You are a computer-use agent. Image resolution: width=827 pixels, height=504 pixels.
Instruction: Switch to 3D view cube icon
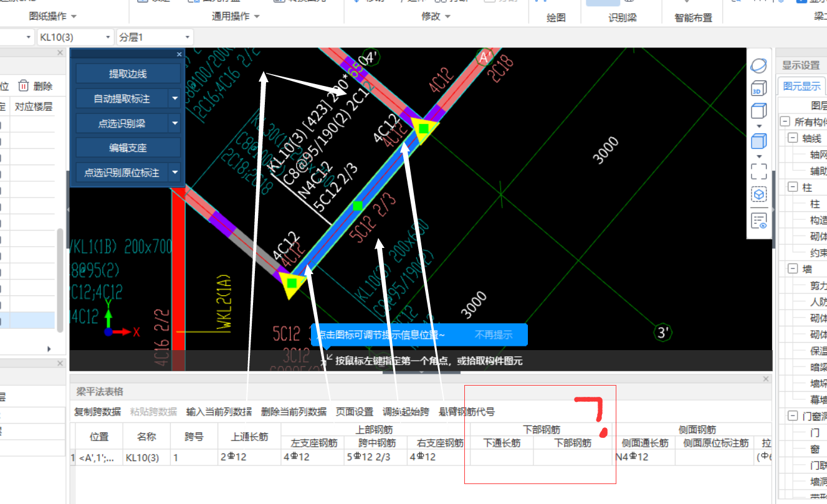758,88
